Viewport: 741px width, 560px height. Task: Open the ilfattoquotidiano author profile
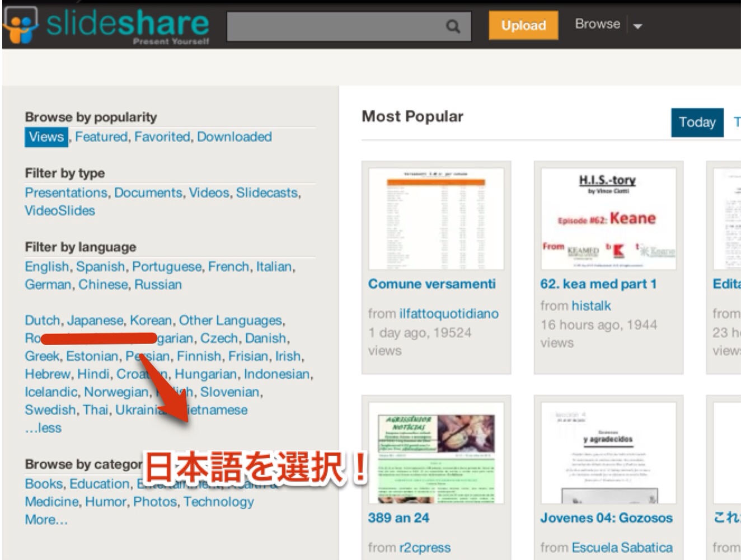click(x=449, y=313)
